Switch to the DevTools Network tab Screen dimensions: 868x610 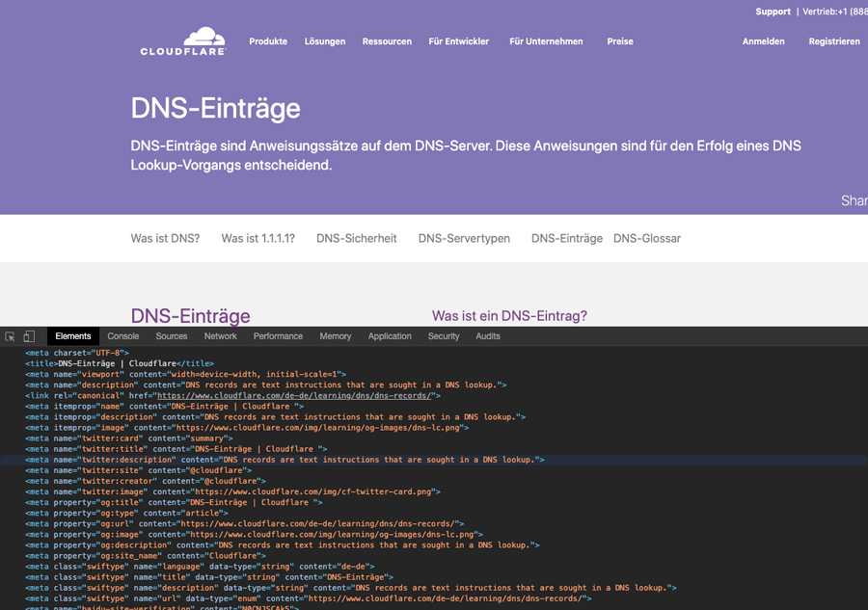tap(220, 336)
